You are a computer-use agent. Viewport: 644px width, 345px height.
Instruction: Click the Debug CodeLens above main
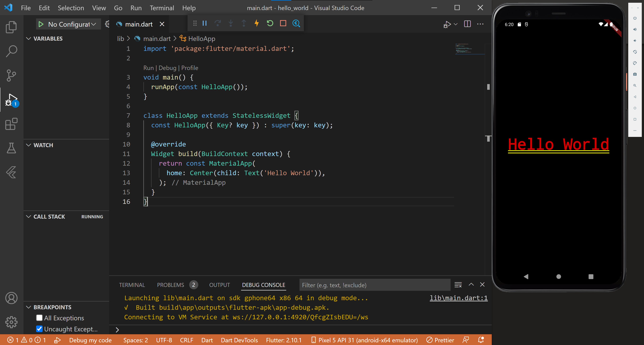click(x=167, y=68)
